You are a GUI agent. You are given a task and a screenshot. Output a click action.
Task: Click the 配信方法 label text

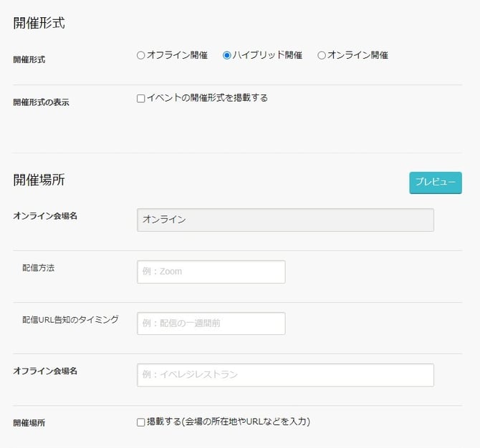[38, 268]
